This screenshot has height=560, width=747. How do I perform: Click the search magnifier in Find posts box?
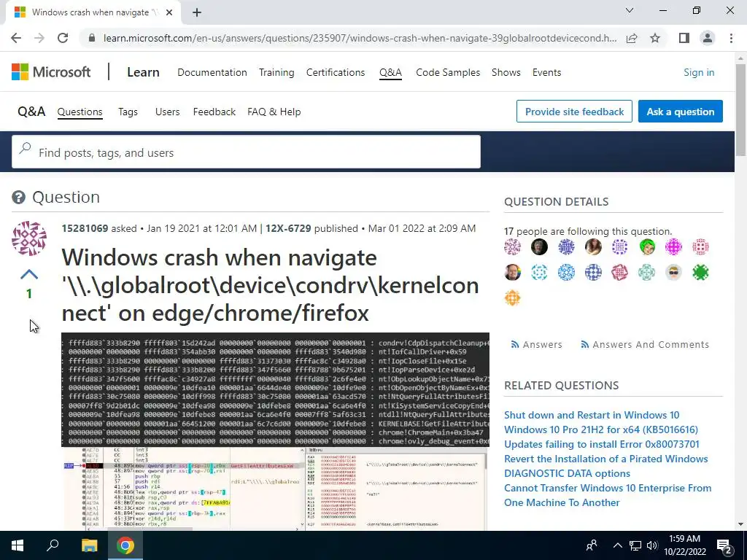pos(25,149)
